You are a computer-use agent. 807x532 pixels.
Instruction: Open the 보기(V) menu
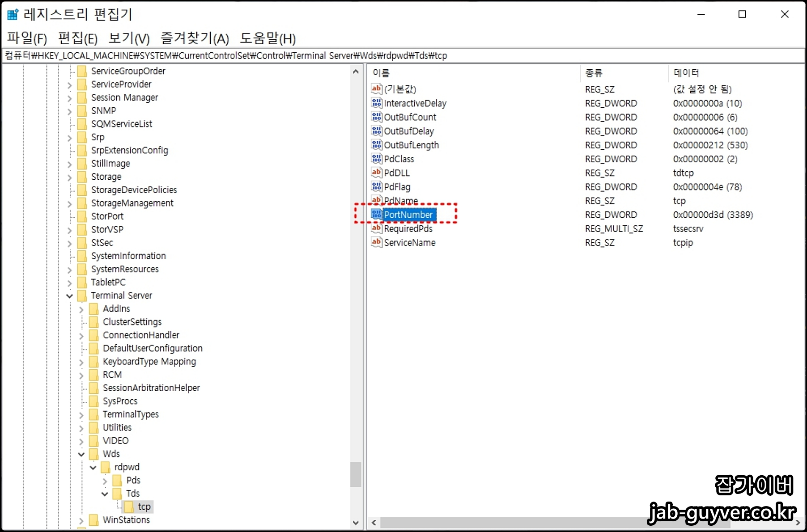[129, 38]
